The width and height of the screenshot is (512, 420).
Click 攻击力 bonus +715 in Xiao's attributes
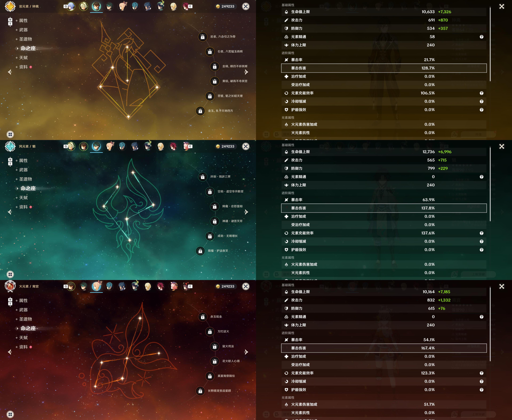(x=442, y=160)
